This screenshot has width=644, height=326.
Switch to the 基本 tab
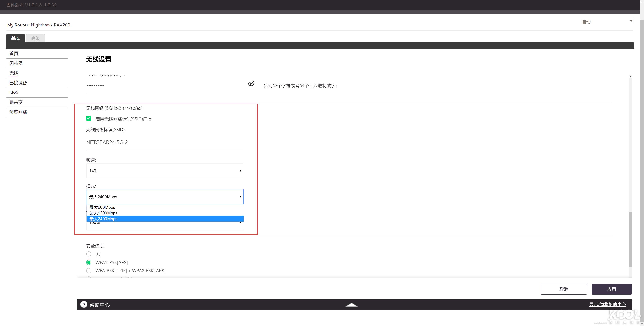(15, 38)
